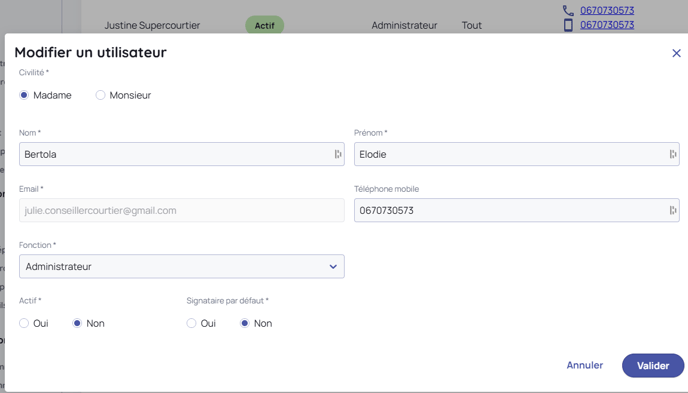Image resolution: width=688 pixels, height=393 pixels.
Task: Open the second 0670730573 mobile link
Action: pyautogui.click(x=607, y=25)
